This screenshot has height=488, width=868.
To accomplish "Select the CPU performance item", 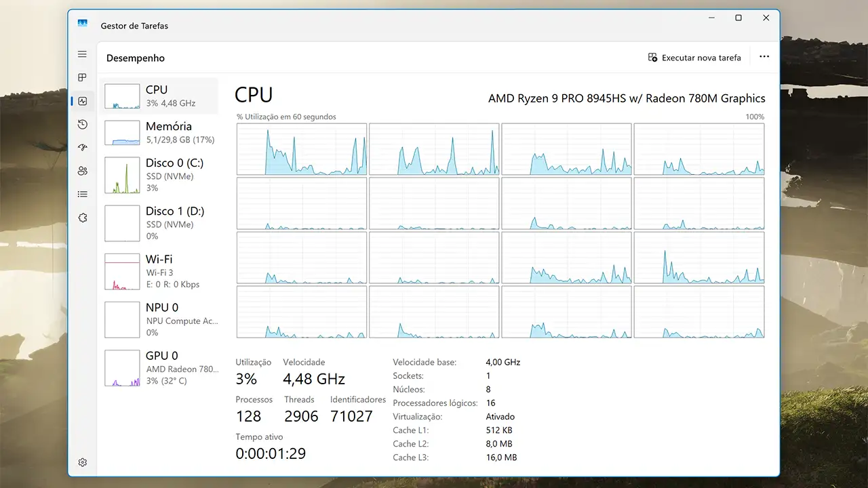I will pos(160,96).
